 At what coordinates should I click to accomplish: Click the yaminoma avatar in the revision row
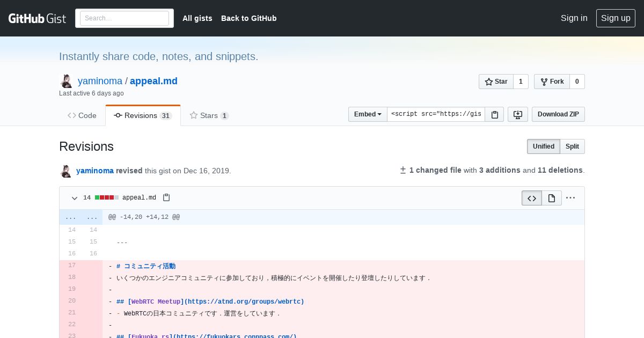[x=65, y=171]
